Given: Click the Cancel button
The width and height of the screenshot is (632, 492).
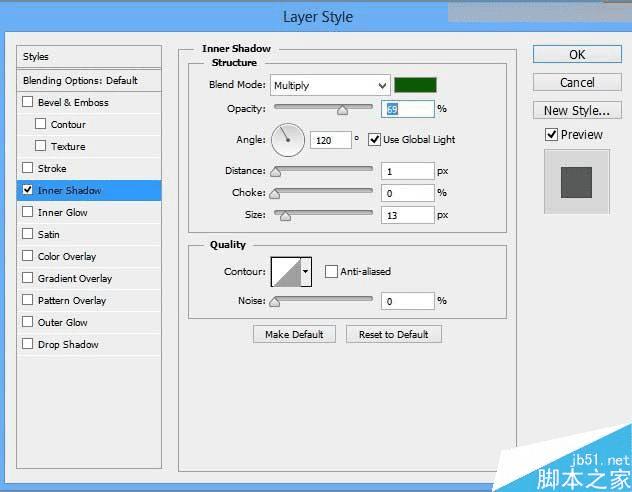Looking at the screenshot, I should pyautogui.click(x=577, y=83).
